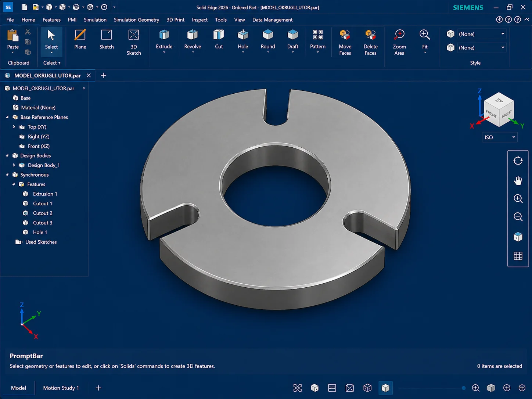Click the new document icon in title bar
Image resolution: width=532 pixels, height=399 pixels.
point(24,7)
